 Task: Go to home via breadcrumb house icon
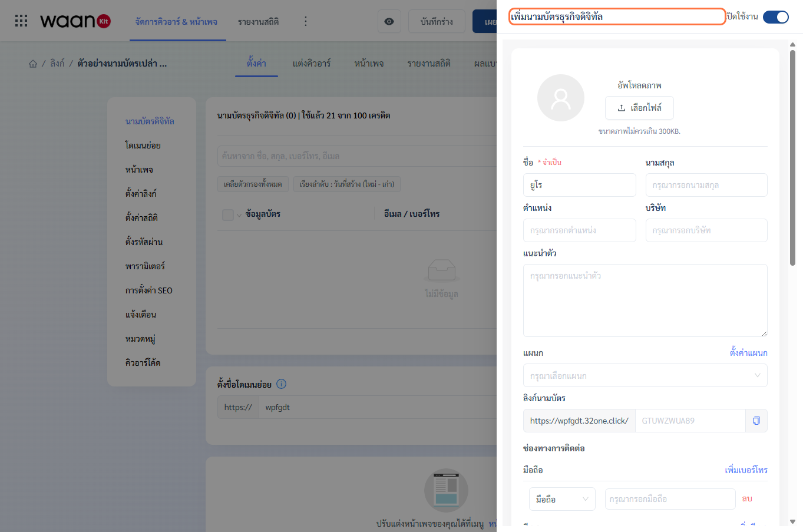[33, 64]
